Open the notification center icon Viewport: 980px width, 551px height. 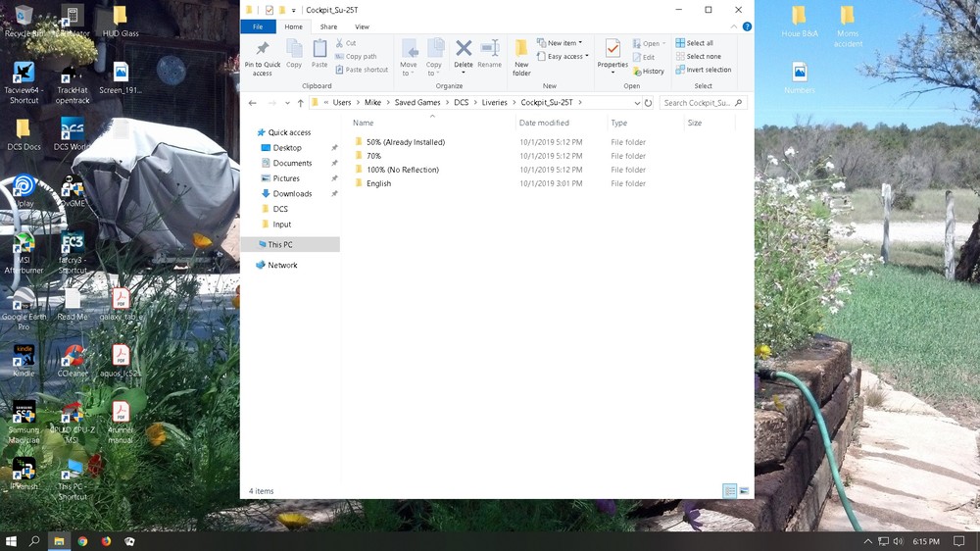click(958, 541)
